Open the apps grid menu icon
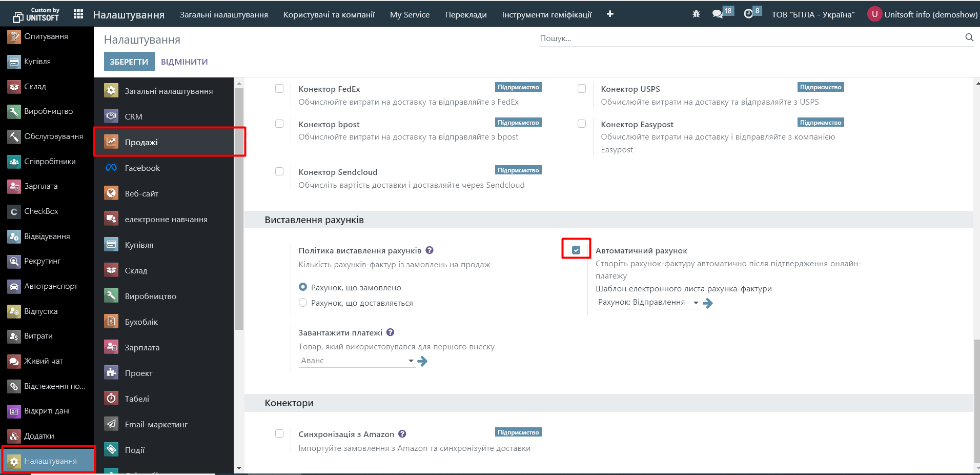This screenshot has height=475, width=980. 78,14
